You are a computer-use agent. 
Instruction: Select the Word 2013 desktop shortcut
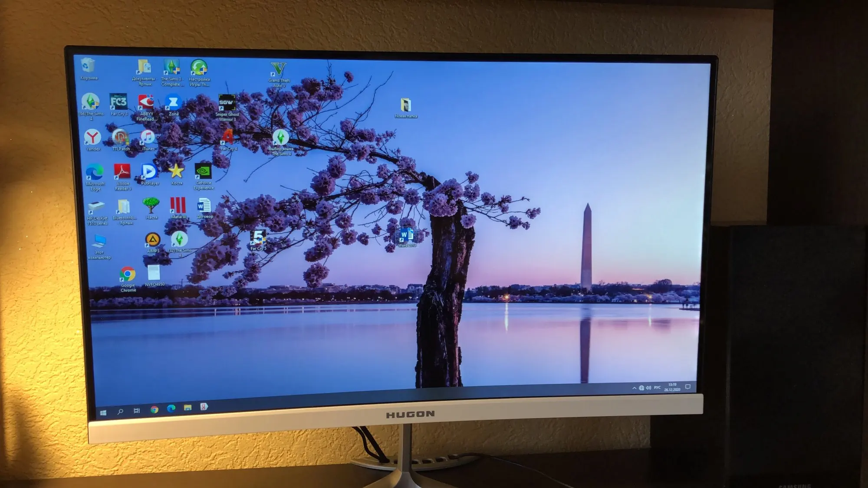pos(407,235)
